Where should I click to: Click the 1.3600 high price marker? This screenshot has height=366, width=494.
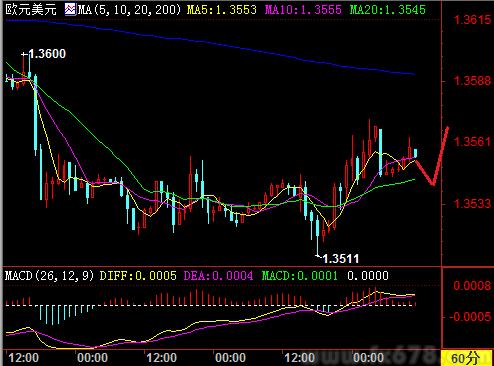(x=44, y=54)
